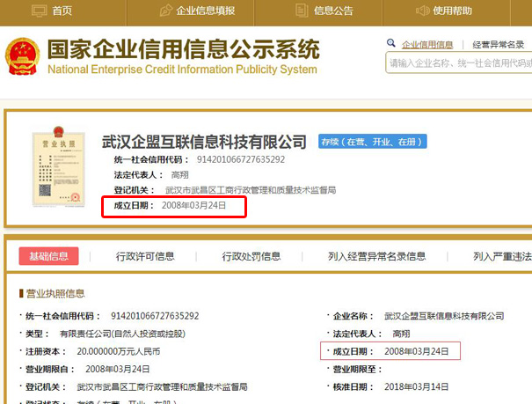
Task: Click 核准日期 value 2018年03月14日
Action: click(416, 386)
